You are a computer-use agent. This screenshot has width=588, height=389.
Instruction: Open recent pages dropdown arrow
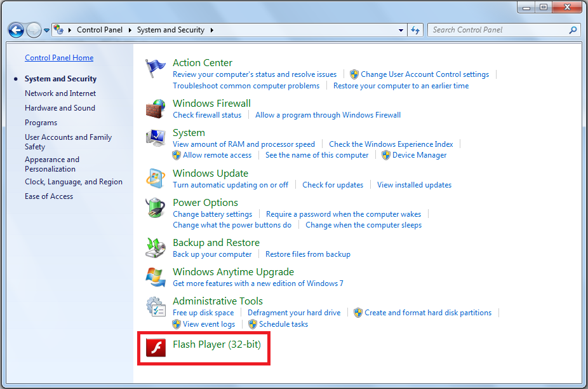(x=46, y=31)
